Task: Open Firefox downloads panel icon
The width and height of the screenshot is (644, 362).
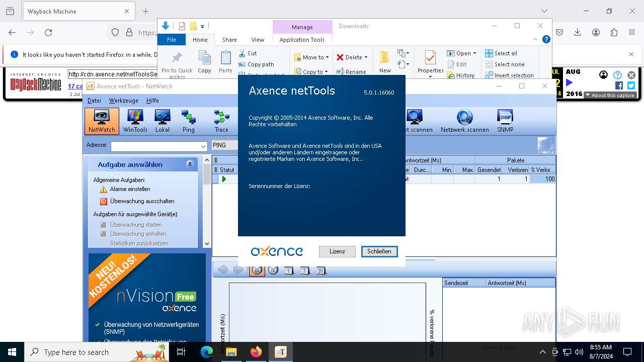Action: coord(578,32)
